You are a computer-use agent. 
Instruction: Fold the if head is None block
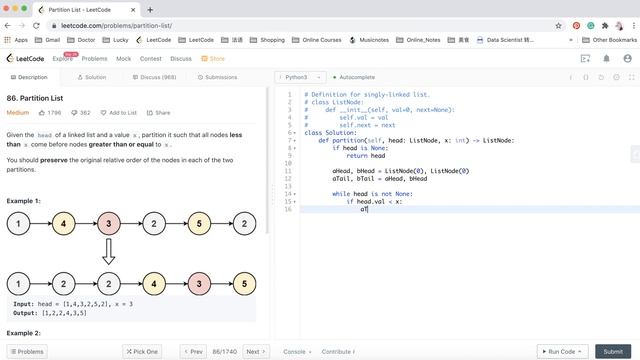coord(295,148)
